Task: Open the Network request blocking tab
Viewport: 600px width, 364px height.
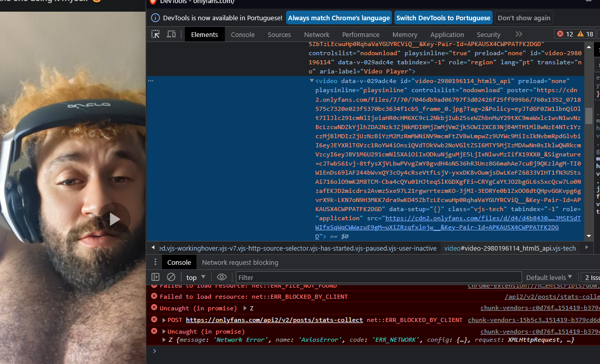Action: (240, 262)
